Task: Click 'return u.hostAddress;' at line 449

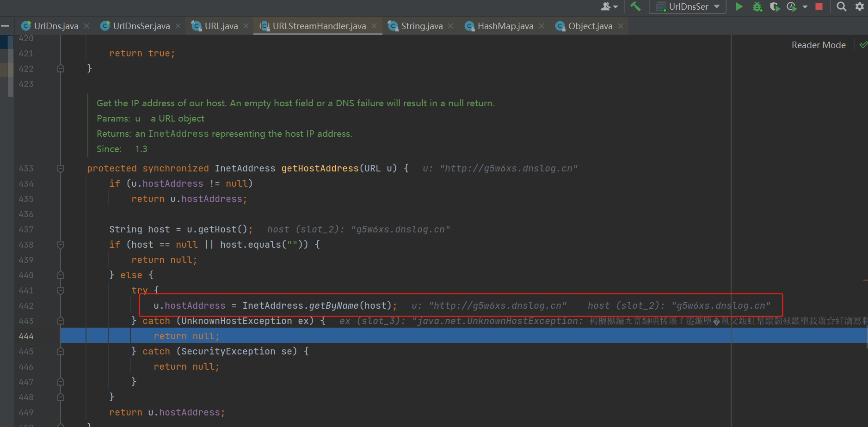Action: [167, 413]
